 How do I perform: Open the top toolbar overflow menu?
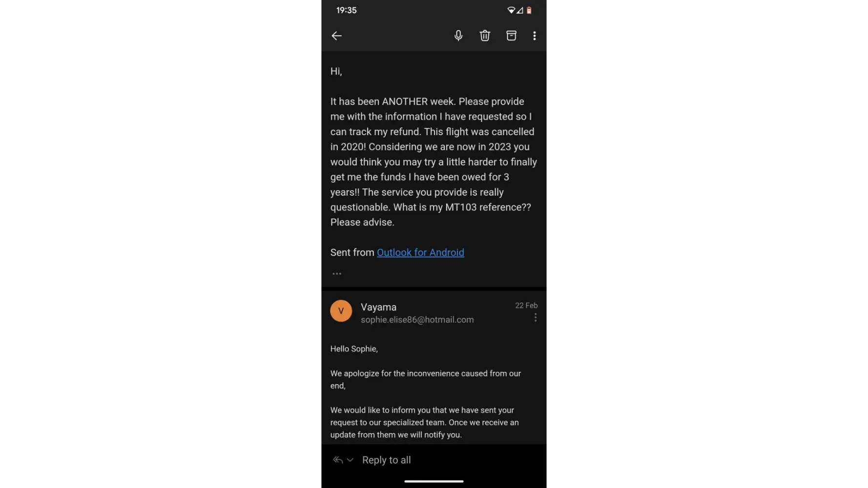[x=535, y=36]
